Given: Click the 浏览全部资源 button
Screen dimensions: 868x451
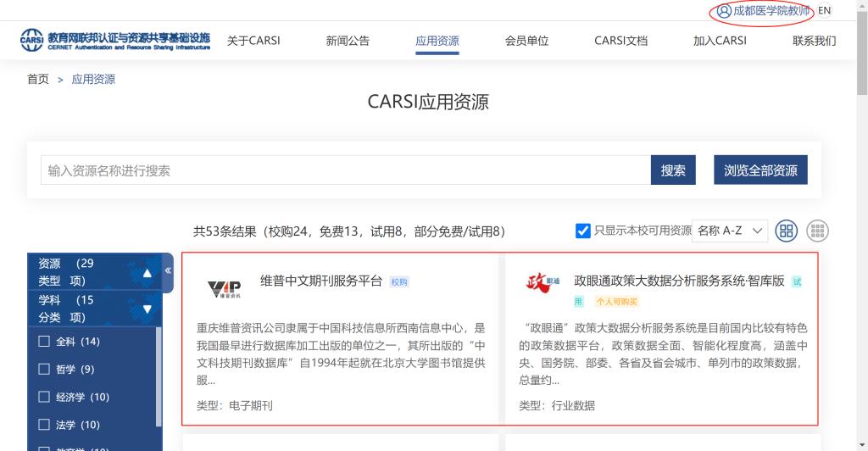Looking at the screenshot, I should pyautogui.click(x=760, y=170).
